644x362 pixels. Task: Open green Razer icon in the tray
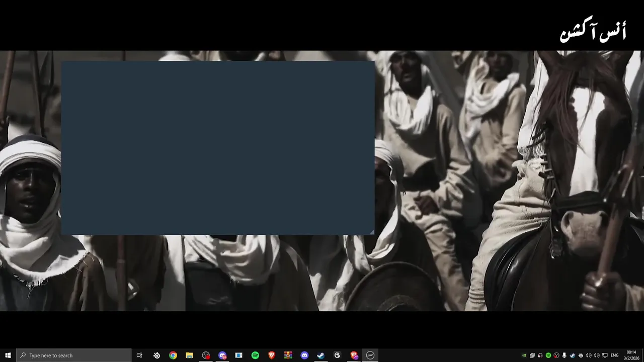(548, 355)
